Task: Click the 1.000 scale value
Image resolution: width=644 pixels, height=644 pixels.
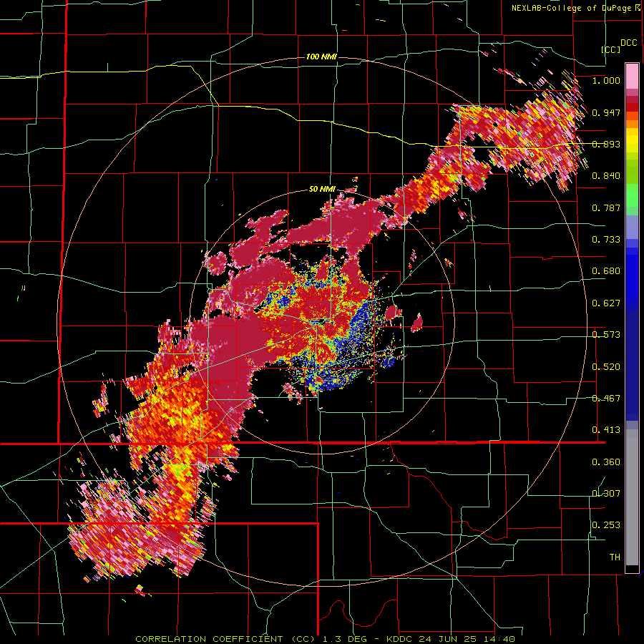Action: pyautogui.click(x=606, y=80)
